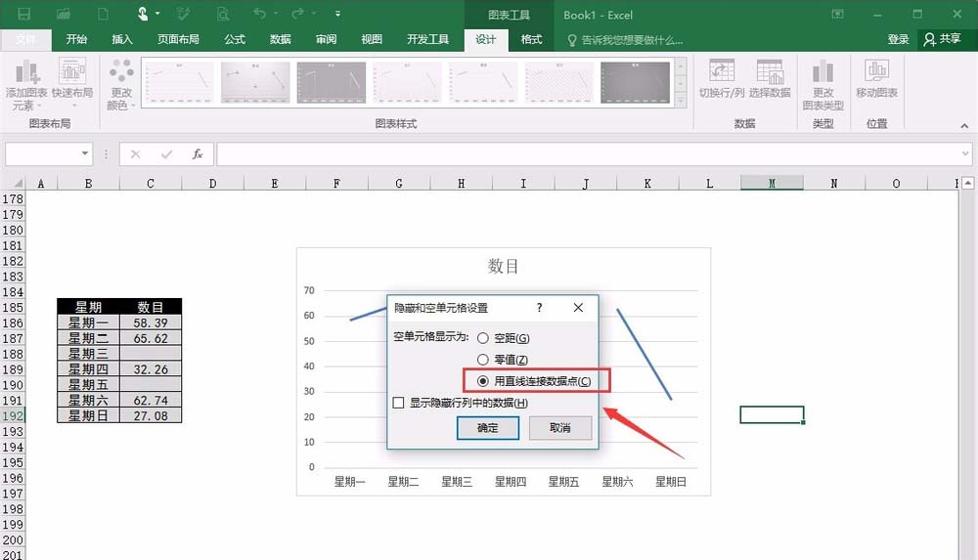
Task: Click the table header cell 星期
Action: (88, 307)
